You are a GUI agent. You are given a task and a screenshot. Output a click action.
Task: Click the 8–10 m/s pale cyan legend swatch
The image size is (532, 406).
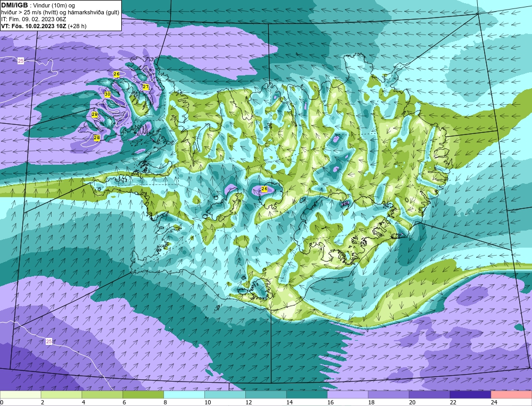(x=184, y=395)
